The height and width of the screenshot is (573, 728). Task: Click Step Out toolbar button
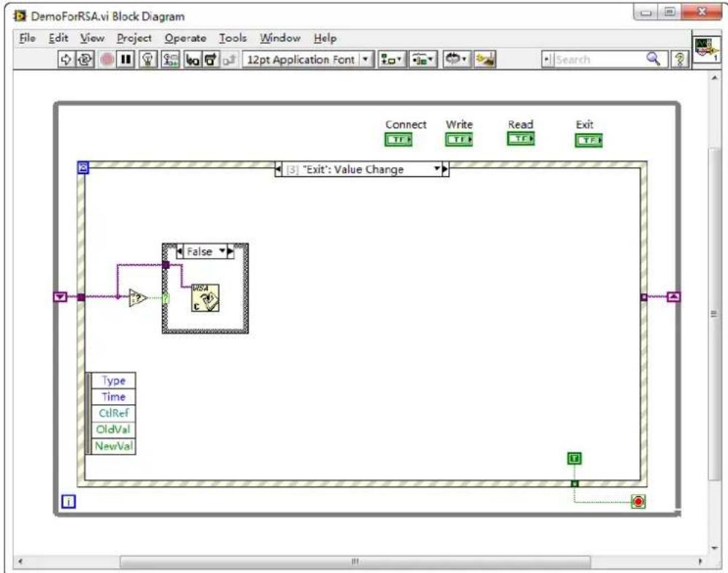tap(229, 59)
